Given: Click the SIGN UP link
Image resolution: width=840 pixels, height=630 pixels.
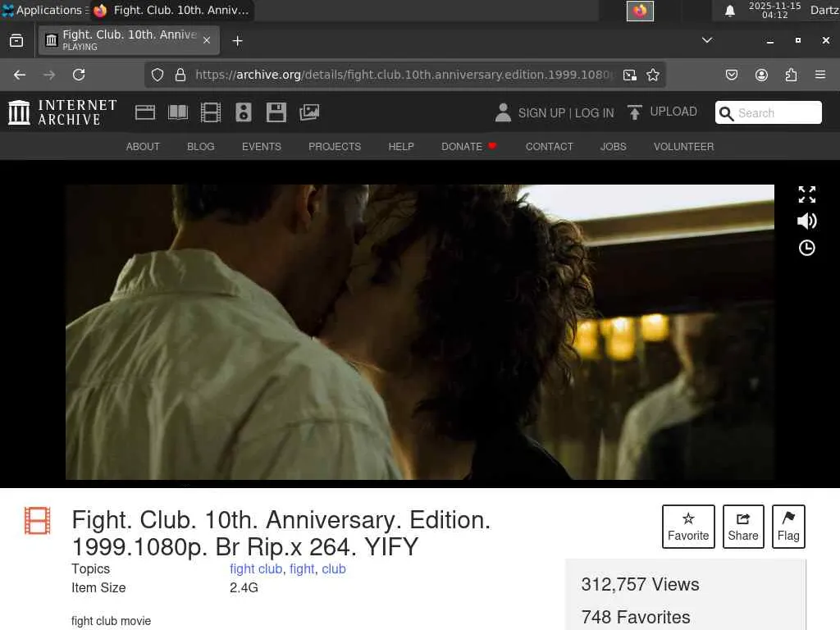Looking at the screenshot, I should click(x=541, y=113).
